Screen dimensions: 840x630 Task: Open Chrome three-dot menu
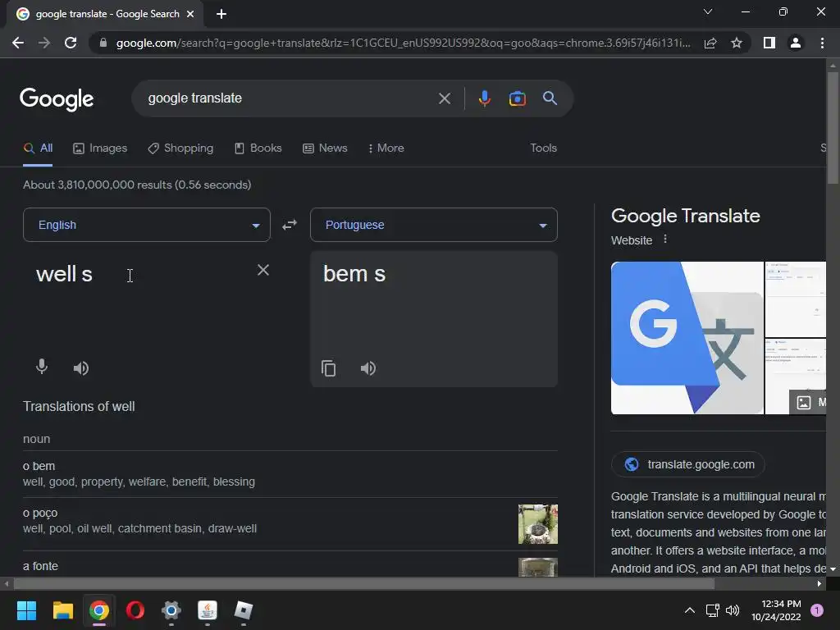click(x=822, y=43)
